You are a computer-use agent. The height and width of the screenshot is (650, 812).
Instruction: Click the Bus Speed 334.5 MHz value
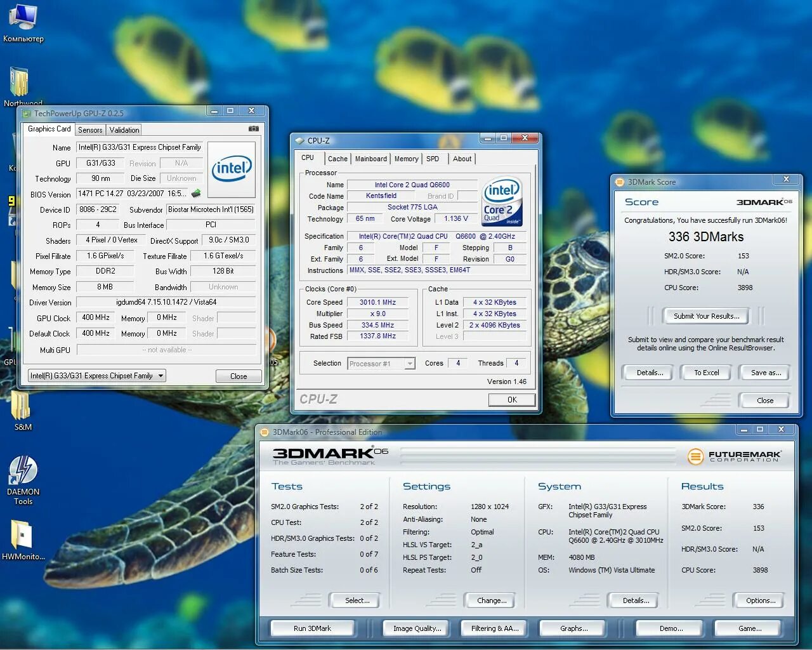(x=377, y=325)
